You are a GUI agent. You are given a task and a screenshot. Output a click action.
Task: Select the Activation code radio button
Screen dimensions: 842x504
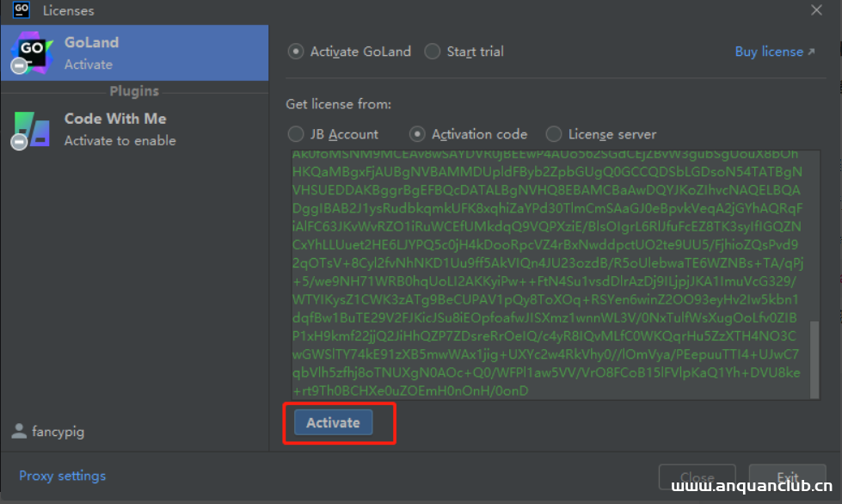click(417, 134)
